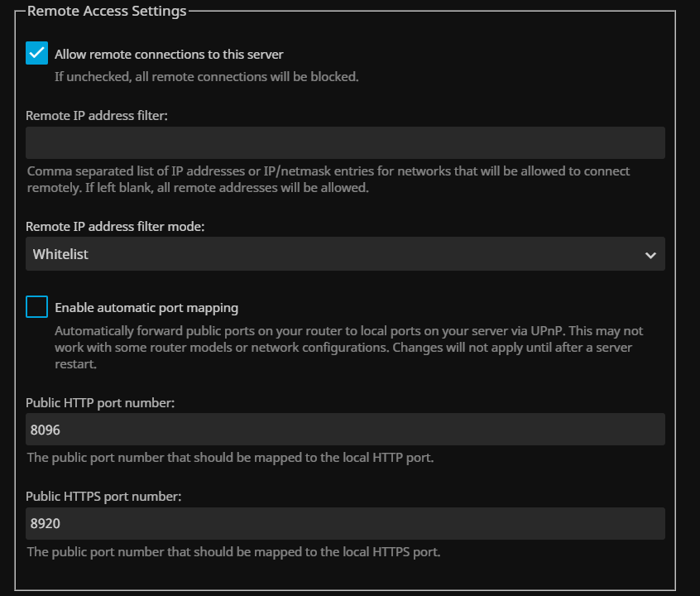
Task: Click the "Enable automatic port mapping" label text
Action: (x=146, y=308)
